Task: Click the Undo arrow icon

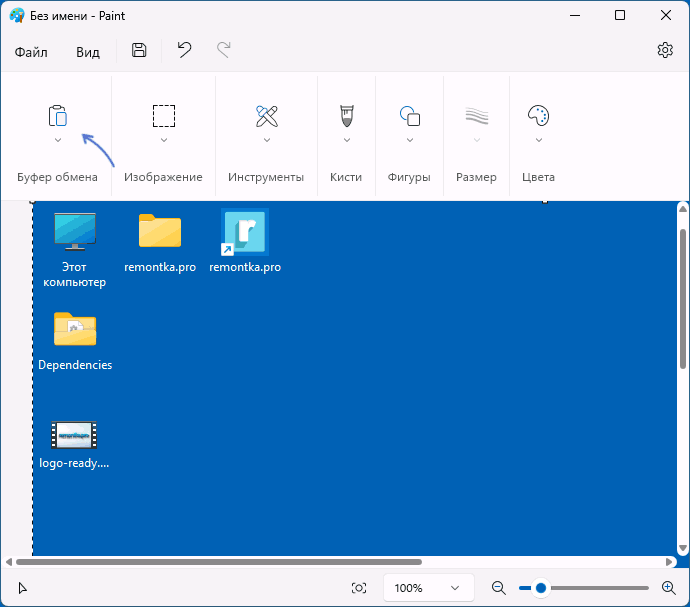Action: (x=184, y=50)
